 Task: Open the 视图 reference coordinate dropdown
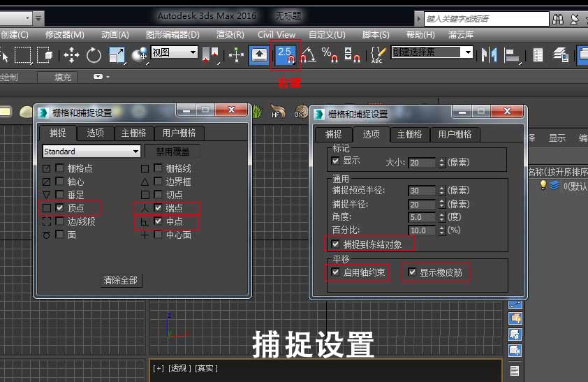[174, 52]
